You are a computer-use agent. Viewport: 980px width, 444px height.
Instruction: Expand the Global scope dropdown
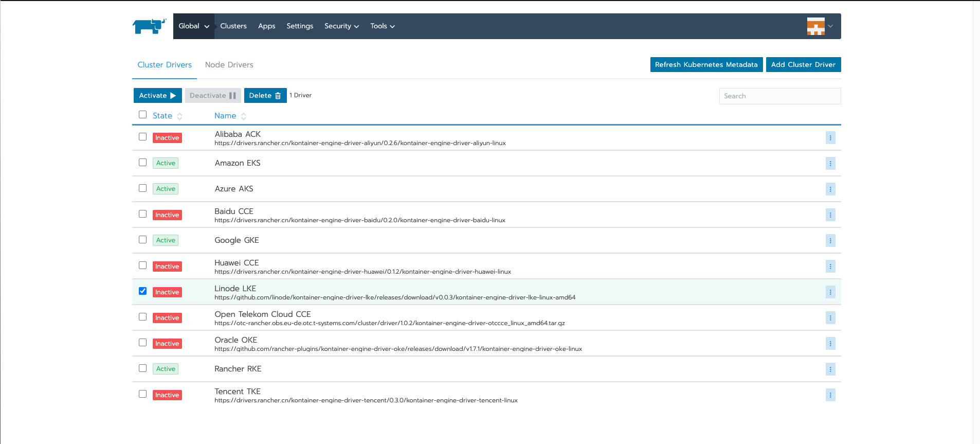click(194, 26)
